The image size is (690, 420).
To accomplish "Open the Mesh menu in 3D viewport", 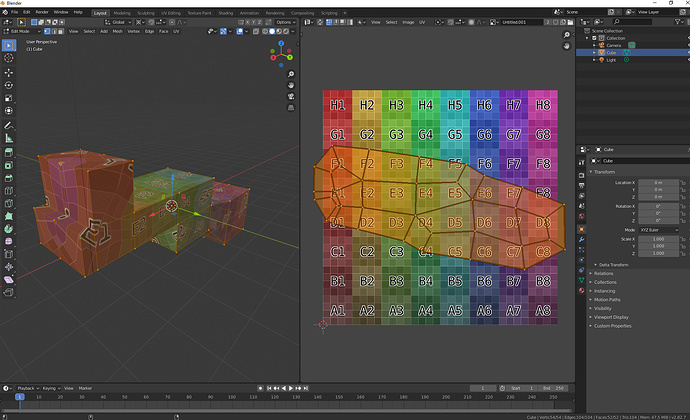I will (x=117, y=31).
